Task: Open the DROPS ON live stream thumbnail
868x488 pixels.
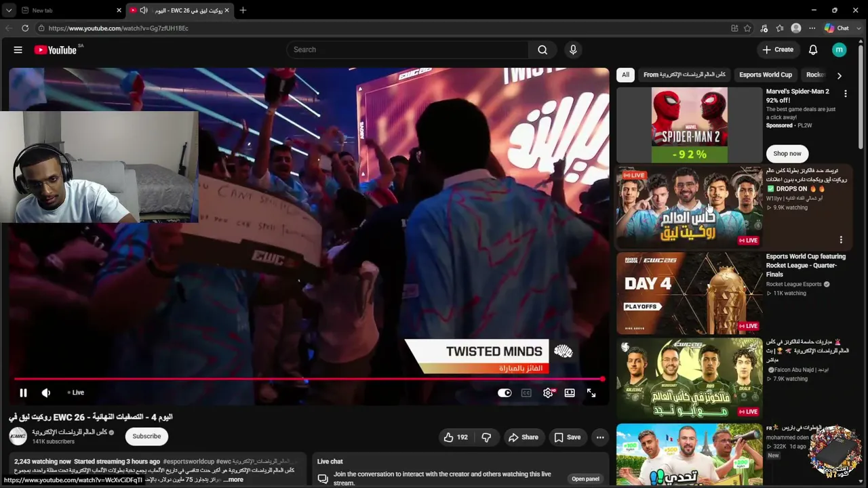Action: click(x=690, y=207)
